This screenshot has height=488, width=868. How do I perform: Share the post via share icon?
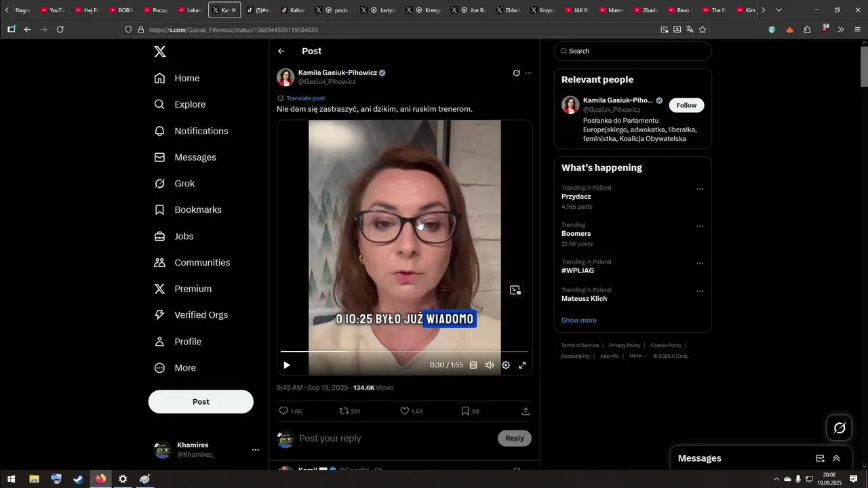526,411
